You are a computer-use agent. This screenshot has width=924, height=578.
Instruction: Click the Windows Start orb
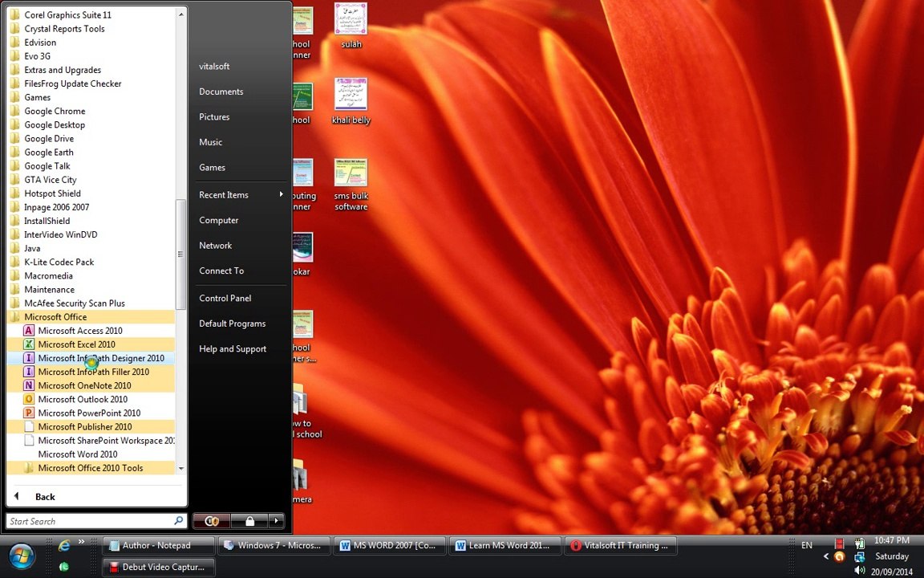22,556
